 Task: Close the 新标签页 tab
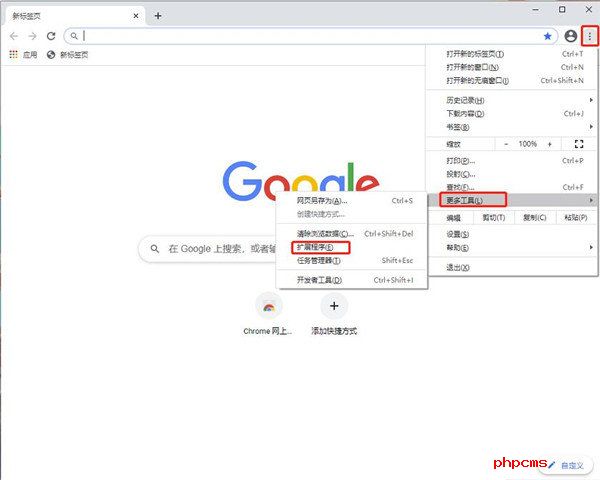tap(136, 16)
